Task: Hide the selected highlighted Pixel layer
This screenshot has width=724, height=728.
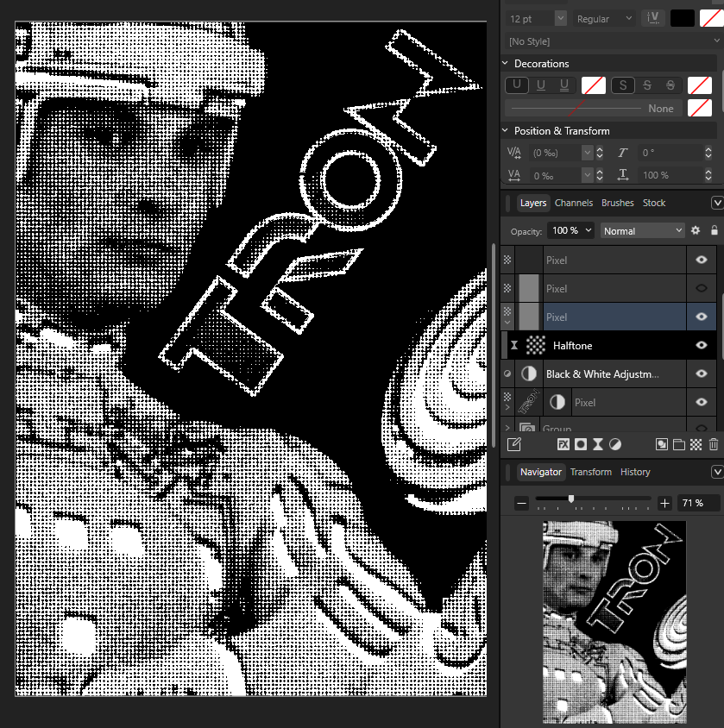Action: pos(702,317)
